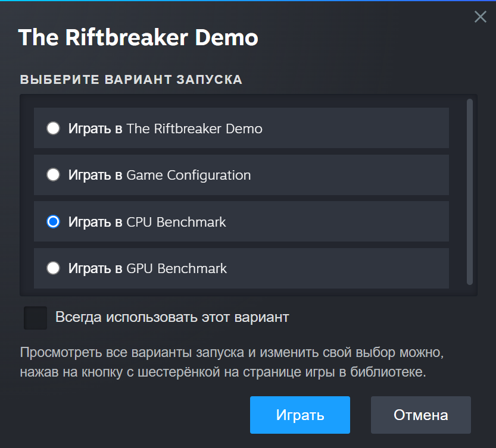Click the blue Играть button
This screenshot has width=496, height=448.
coord(300,415)
